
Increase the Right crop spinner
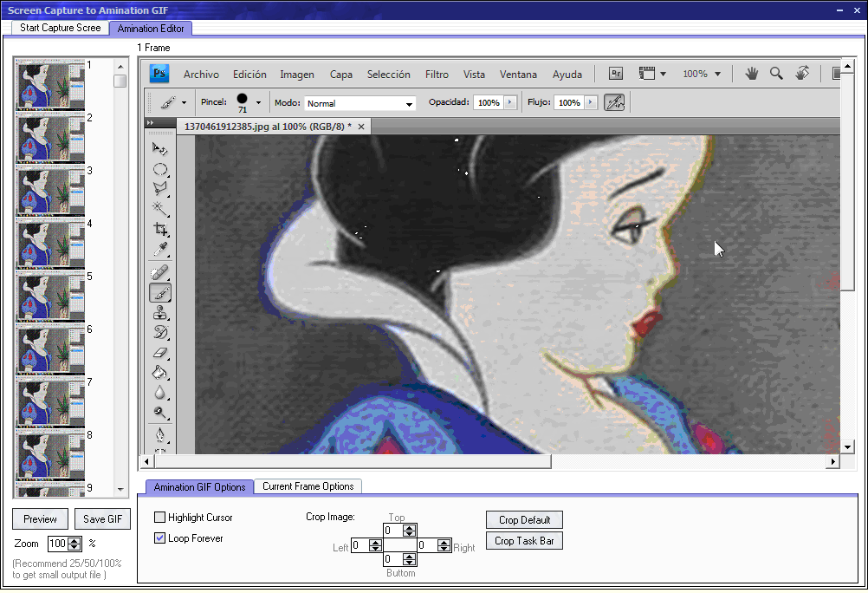[444, 543]
